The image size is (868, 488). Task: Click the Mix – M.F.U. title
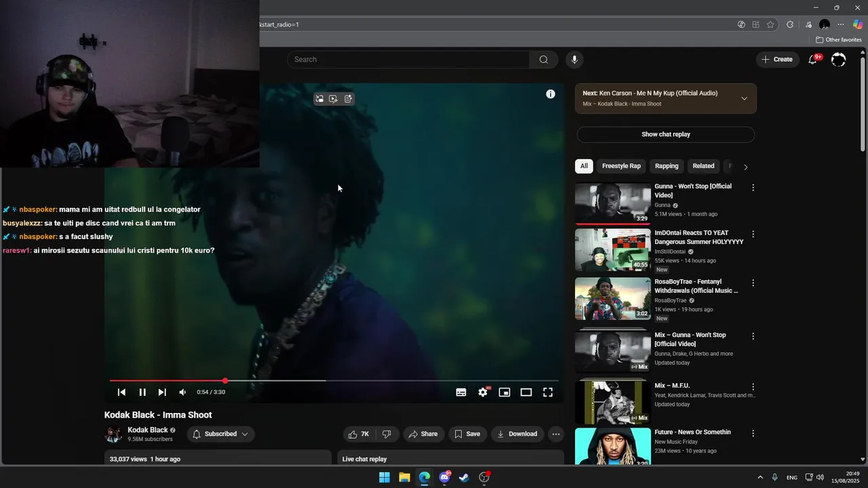(x=672, y=386)
